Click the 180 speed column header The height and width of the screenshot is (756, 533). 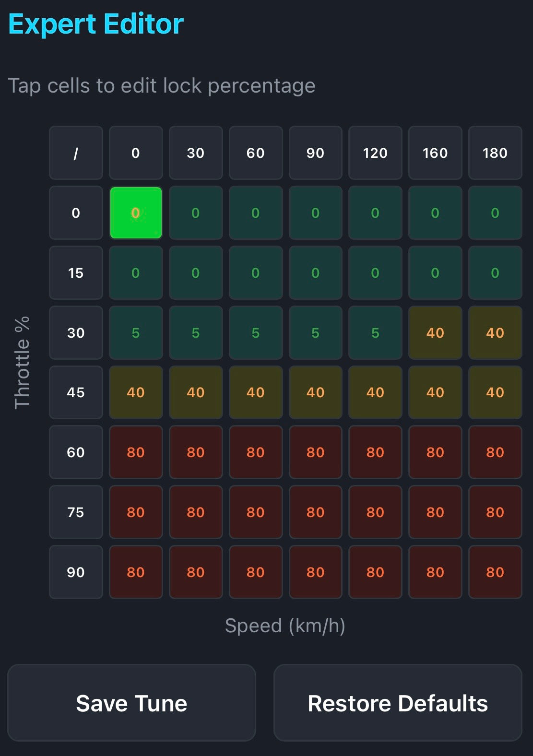[x=495, y=153]
